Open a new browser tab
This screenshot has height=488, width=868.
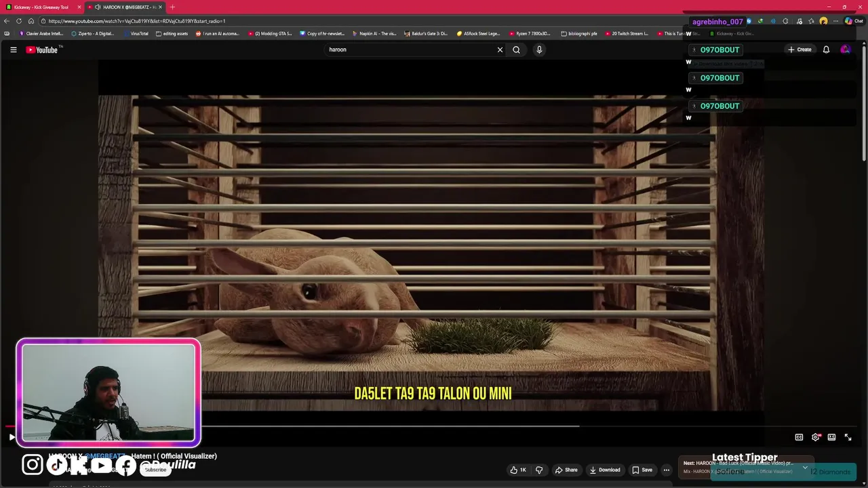172,7
